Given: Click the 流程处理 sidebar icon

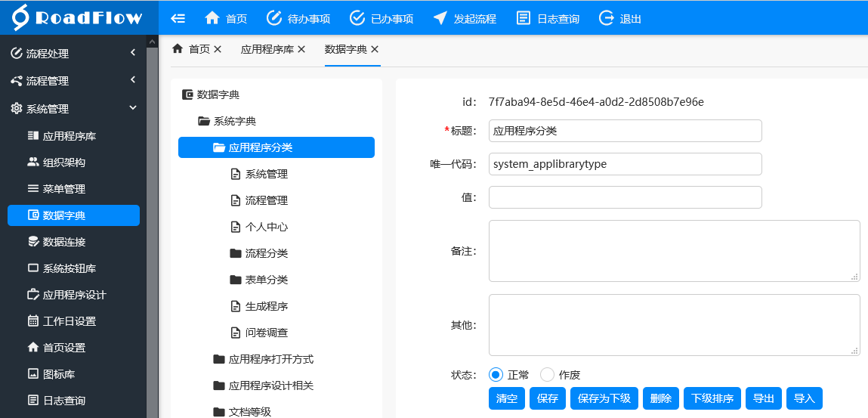Looking at the screenshot, I should point(17,54).
